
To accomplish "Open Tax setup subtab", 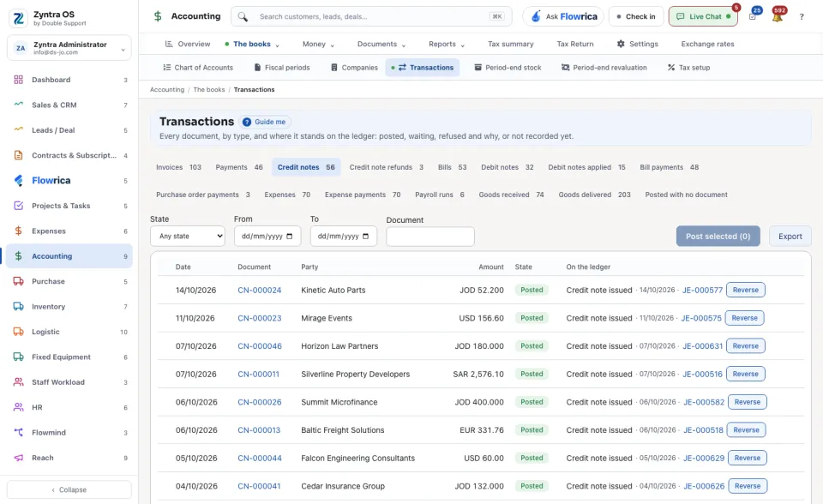I will tap(688, 68).
